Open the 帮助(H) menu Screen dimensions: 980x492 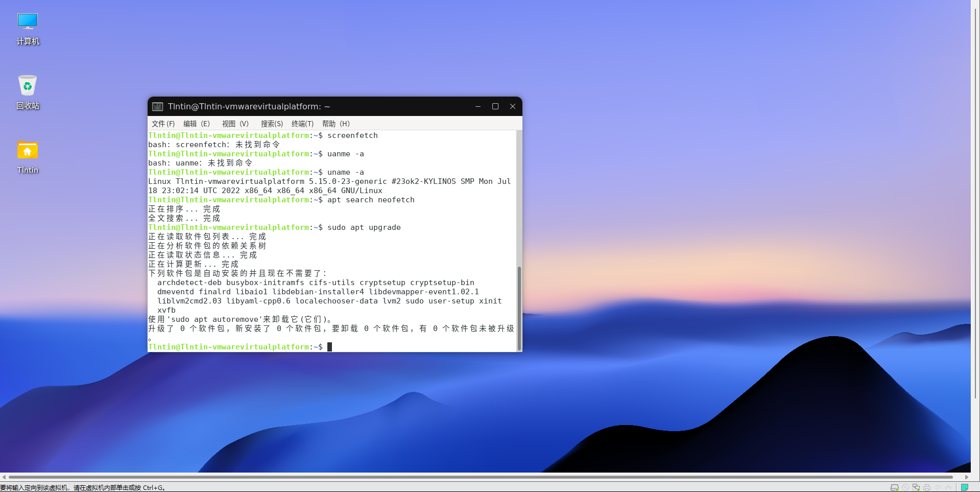coord(336,124)
